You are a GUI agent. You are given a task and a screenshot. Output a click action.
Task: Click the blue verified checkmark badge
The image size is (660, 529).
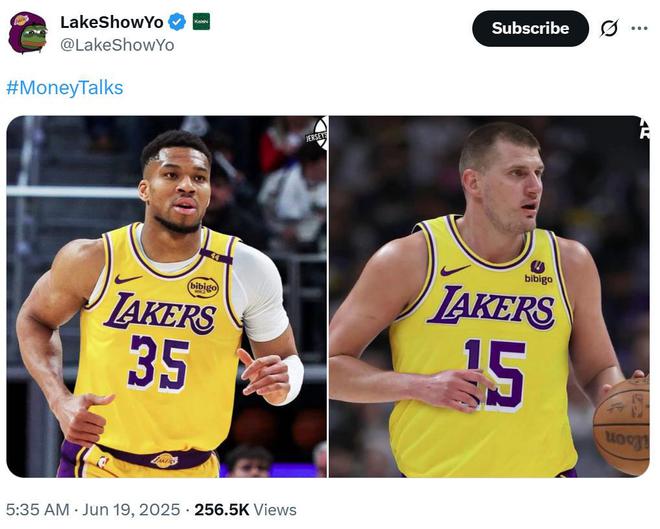tap(176, 22)
